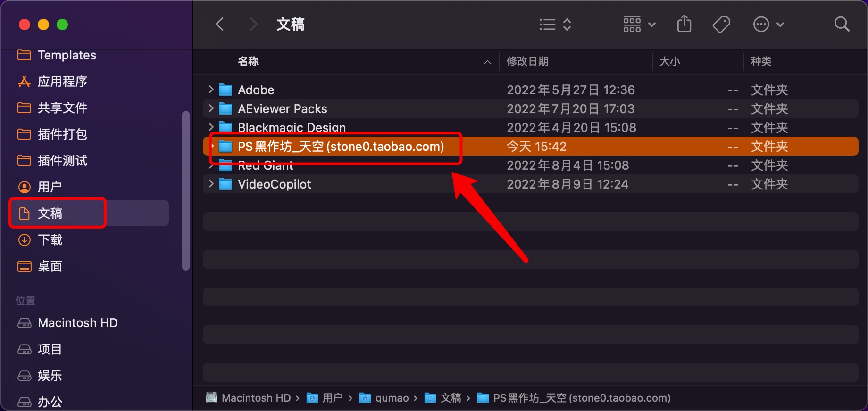Click the VideoCopilot folder name
The width and height of the screenshot is (868, 411).
(274, 184)
